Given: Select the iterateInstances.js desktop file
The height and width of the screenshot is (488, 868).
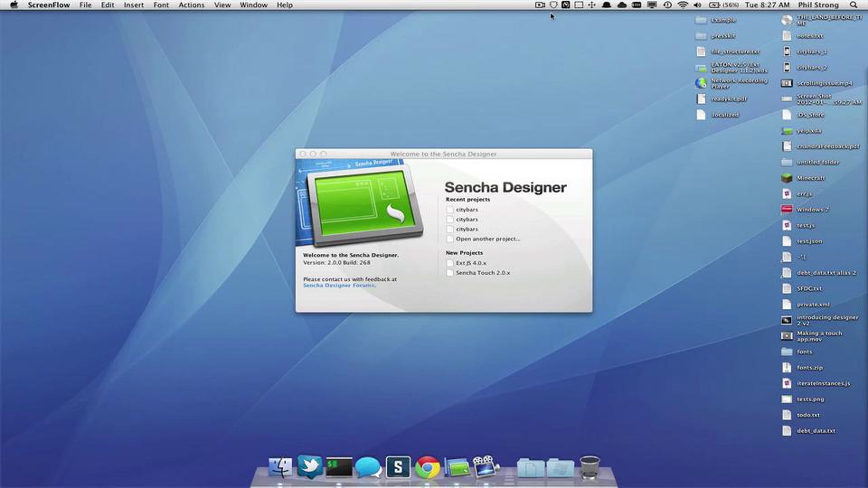Looking at the screenshot, I should [x=787, y=383].
